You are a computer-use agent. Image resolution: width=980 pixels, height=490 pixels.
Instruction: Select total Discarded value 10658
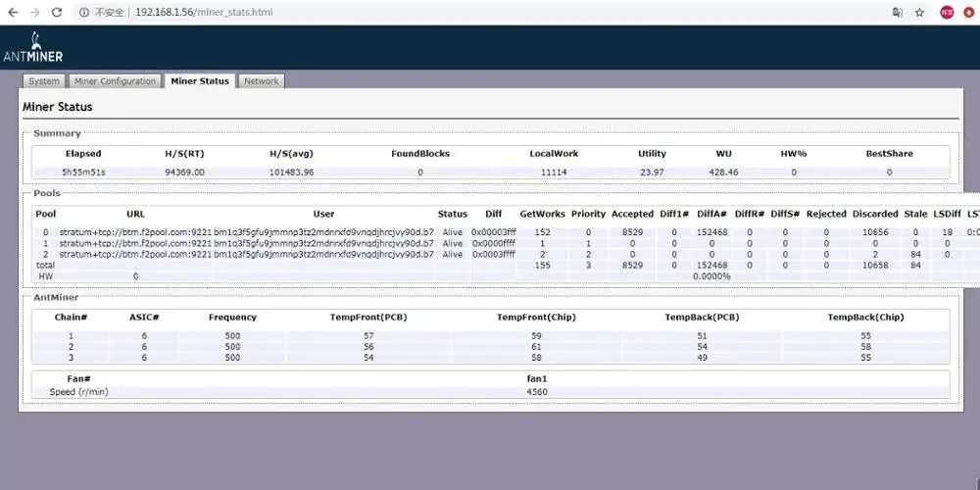pos(875,266)
